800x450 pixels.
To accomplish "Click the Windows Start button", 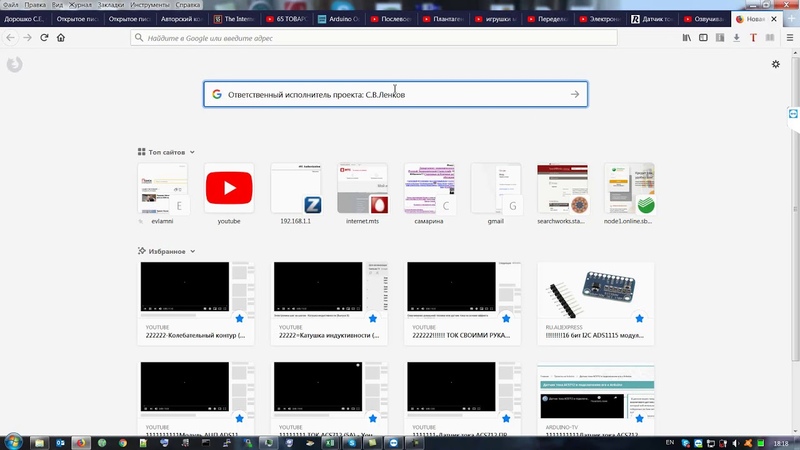I will 14,441.
